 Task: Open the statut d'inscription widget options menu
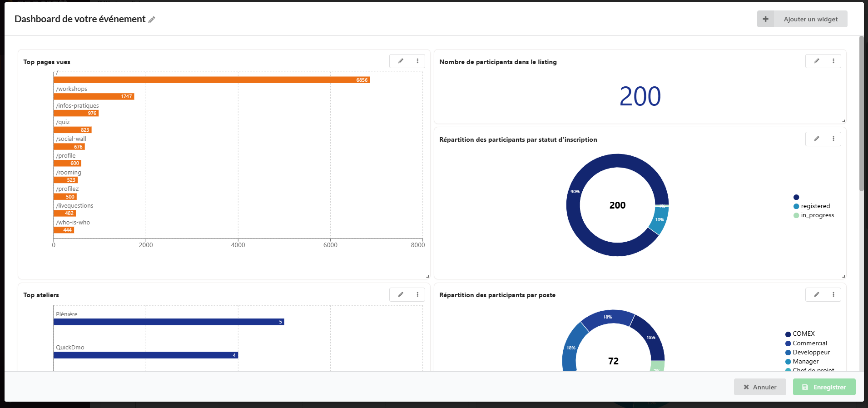pyautogui.click(x=833, y=139)
